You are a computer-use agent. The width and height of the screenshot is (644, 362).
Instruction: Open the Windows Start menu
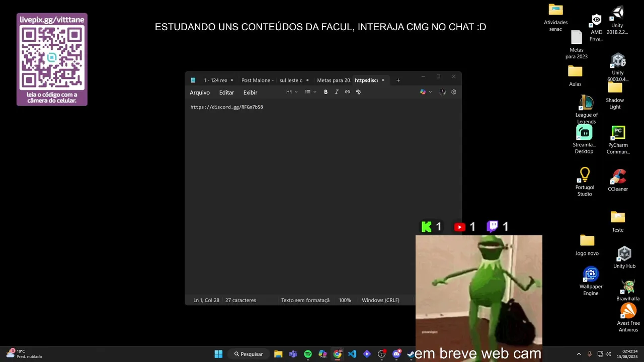(218, 354)
